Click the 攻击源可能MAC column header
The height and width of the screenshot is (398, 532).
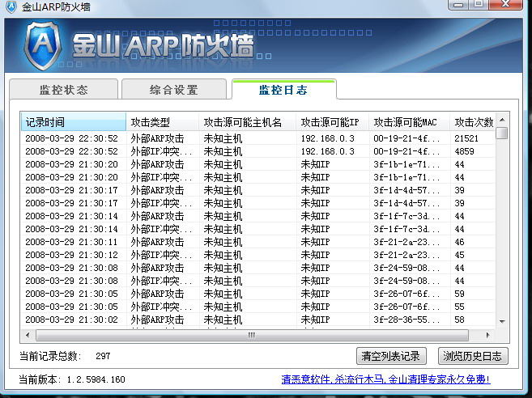click(x=410, y=121)
